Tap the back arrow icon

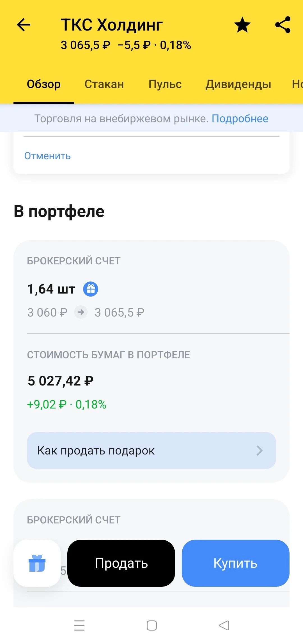point(24,25)
